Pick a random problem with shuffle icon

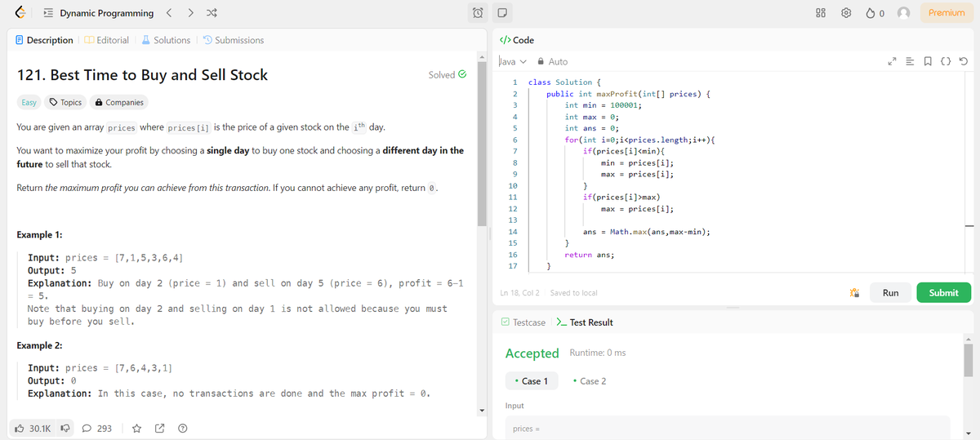(212, 13)
